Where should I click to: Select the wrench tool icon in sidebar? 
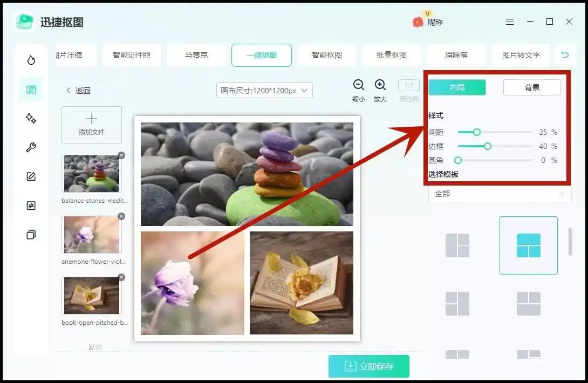[x=31, y=148]
